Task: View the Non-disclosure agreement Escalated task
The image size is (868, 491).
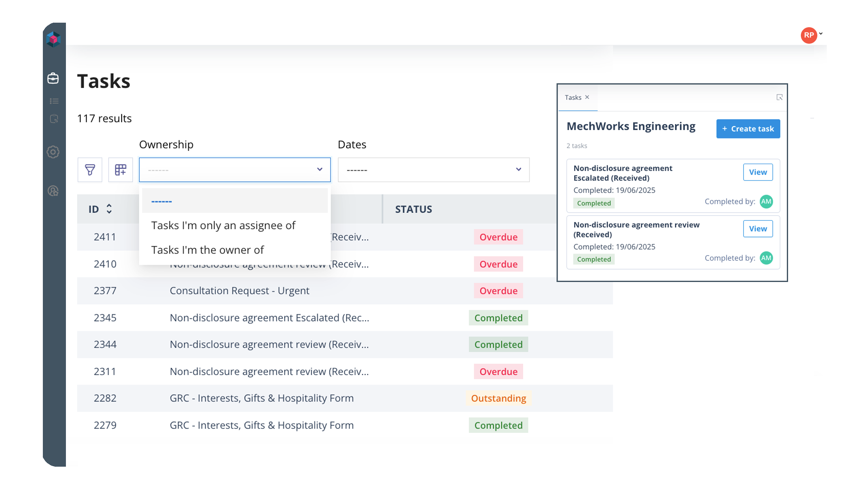Action: 757,172
